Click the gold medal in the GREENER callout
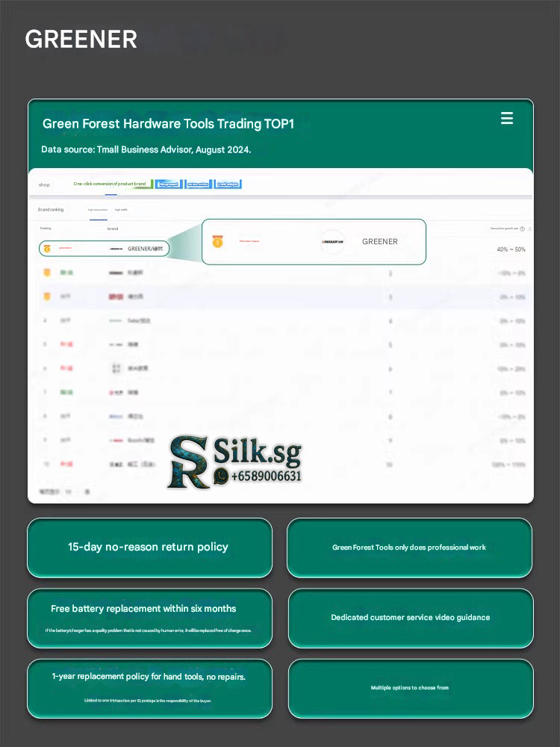 tap(217, 241)
